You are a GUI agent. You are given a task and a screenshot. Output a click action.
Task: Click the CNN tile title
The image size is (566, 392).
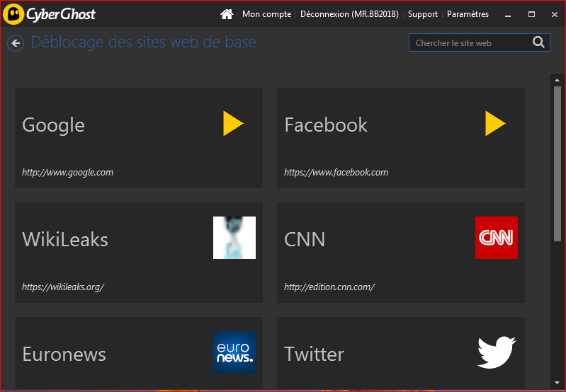tap(305, 239)
